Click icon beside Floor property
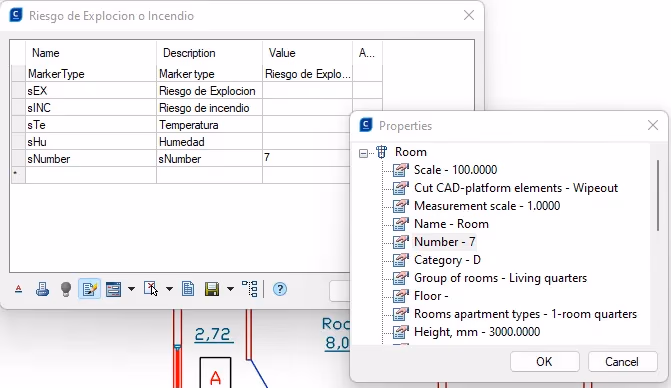This screenshot has height=388, width=671. pos(401,296)
